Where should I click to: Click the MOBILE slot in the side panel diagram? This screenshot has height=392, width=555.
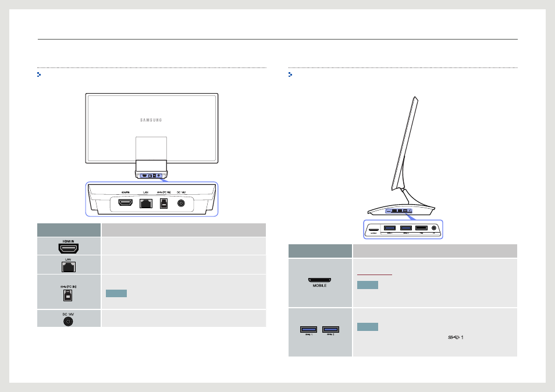[373, 229]
